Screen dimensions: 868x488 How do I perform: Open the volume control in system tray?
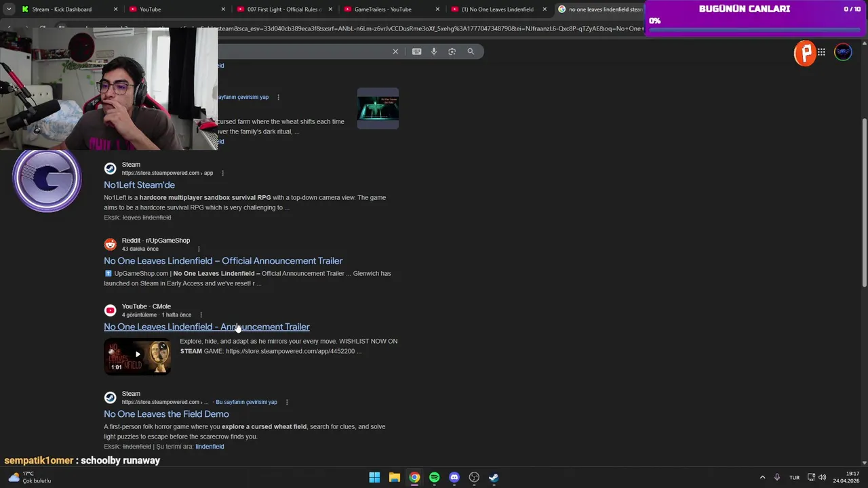pyautogui.click(x=823, y=477)
